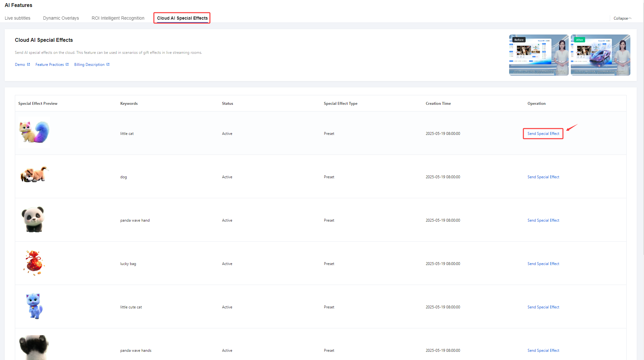Open the After preview image

[600, 55]
